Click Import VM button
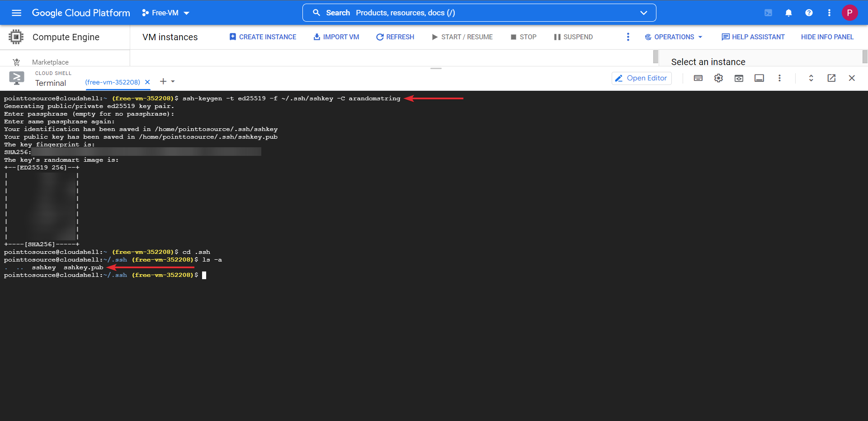 point(336,37)
